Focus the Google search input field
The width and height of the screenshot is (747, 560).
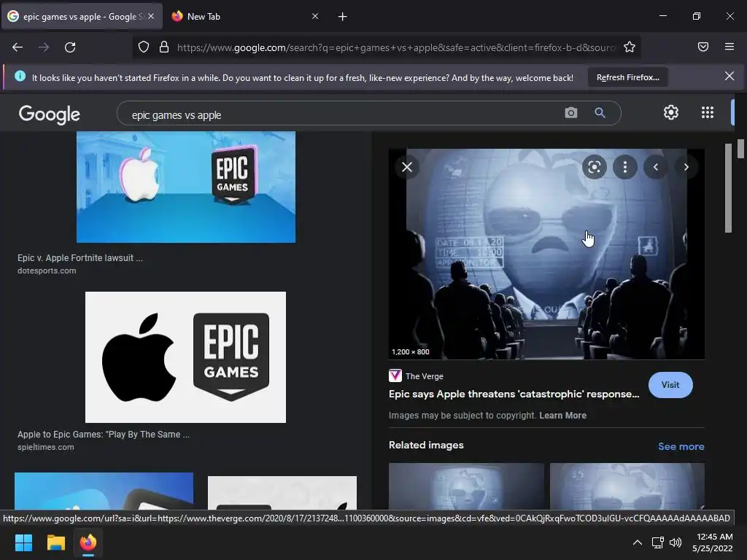343,114
